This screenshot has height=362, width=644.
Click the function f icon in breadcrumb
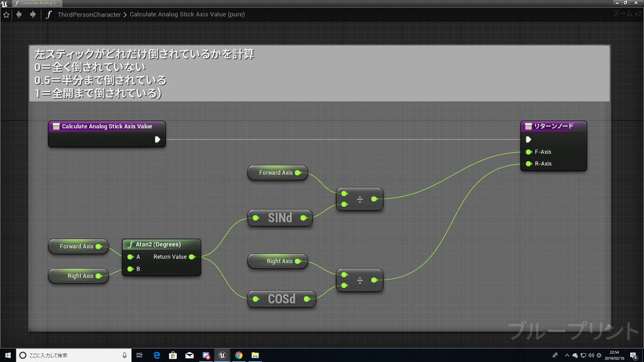click(49, 14)
